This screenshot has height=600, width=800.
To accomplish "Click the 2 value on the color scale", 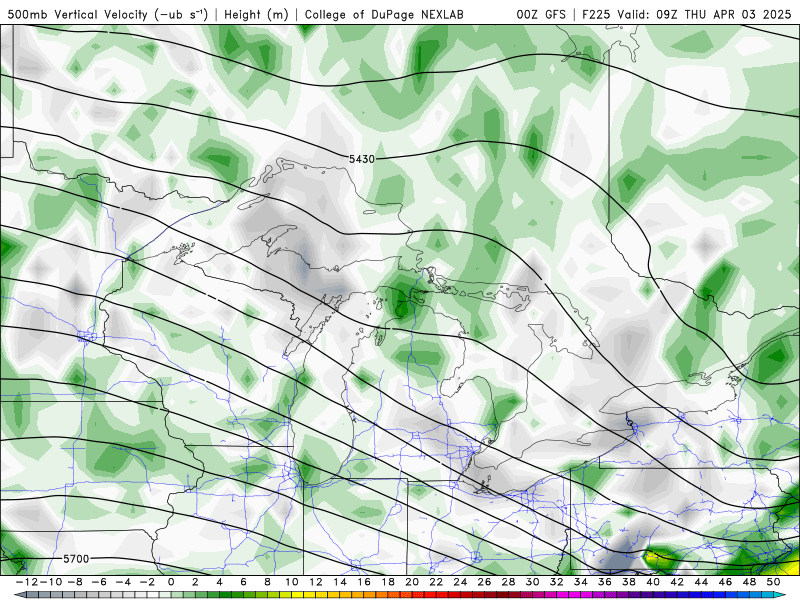I will [x=195, y=582].
